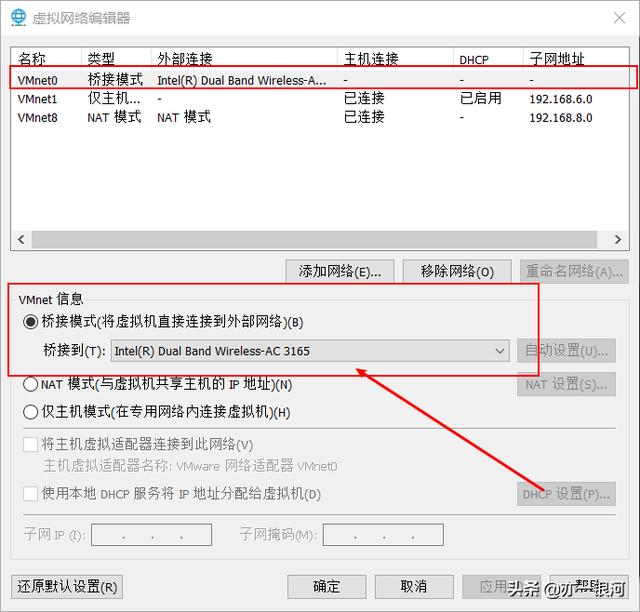Click the DHCP column header
Image resolution: width=640 pixels, height=612 pixels.
point(488,59)
